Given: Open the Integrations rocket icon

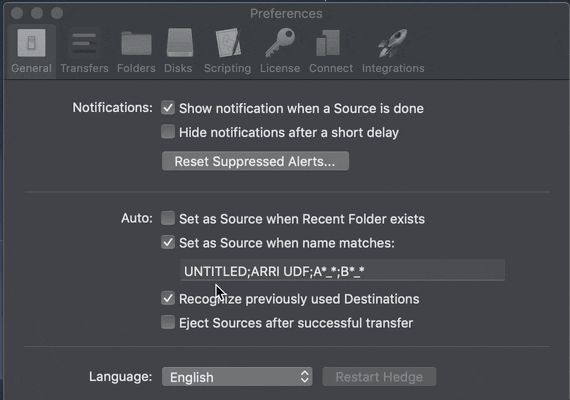Looking at the screenshot, I should tap(393, 44).
